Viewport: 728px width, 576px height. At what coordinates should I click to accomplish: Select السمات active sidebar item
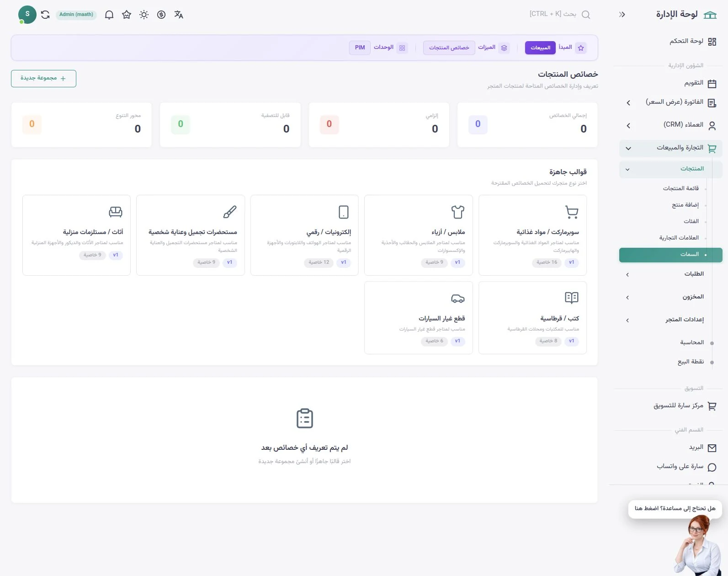click(x=670, y=255)
